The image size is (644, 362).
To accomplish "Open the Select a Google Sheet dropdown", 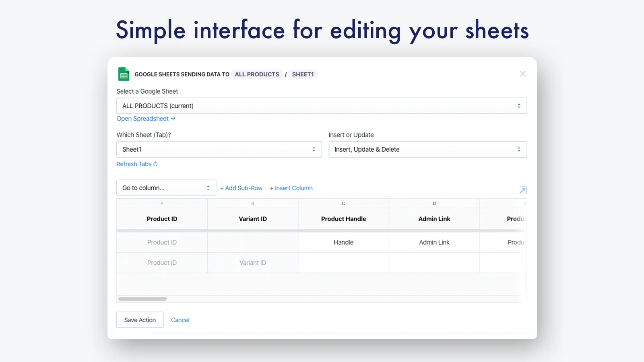I will [322, 106].
